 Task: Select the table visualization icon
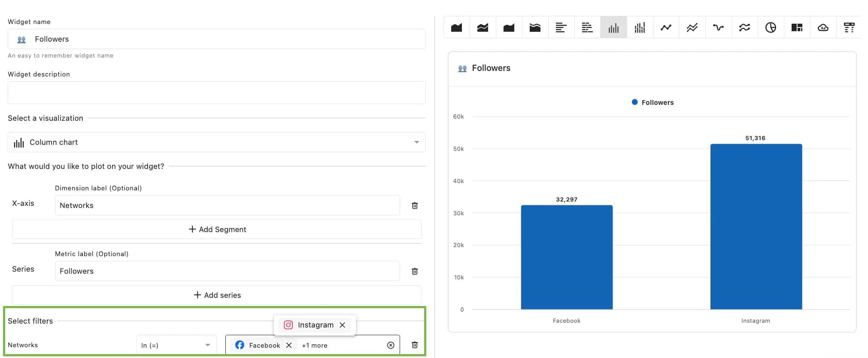point(849,28)
